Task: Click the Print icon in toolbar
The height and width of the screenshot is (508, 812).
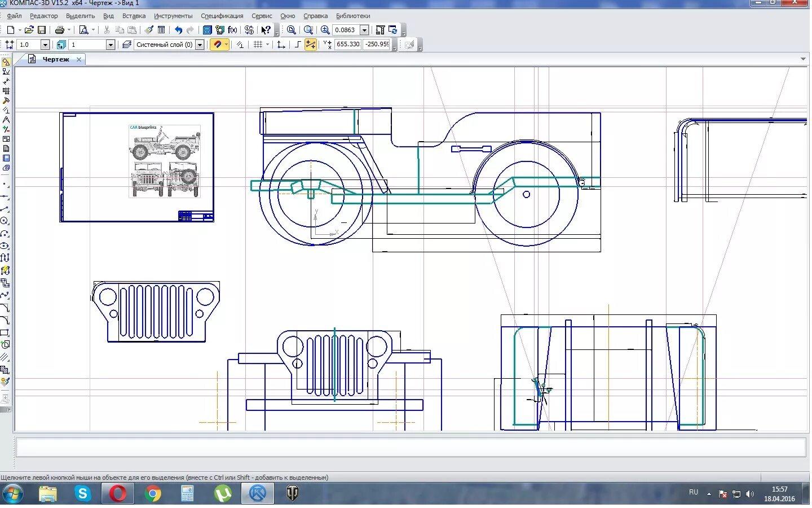Action: coord(59,30)
